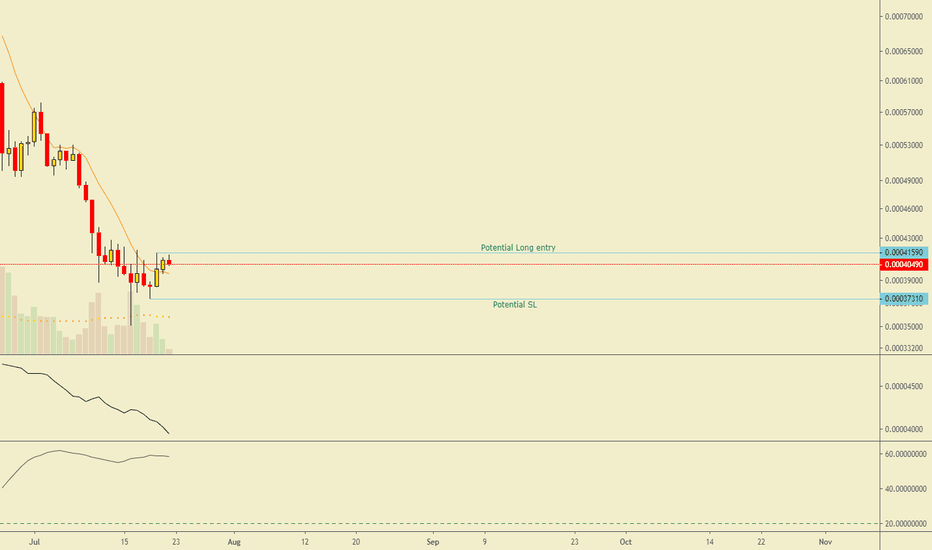Click the 20 date label after Aug

click(x=356, y=542)
